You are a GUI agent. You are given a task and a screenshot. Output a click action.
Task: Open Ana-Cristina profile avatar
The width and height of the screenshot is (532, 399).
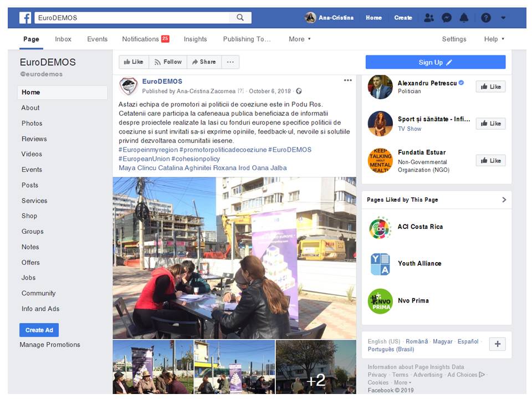pos(310,17)
